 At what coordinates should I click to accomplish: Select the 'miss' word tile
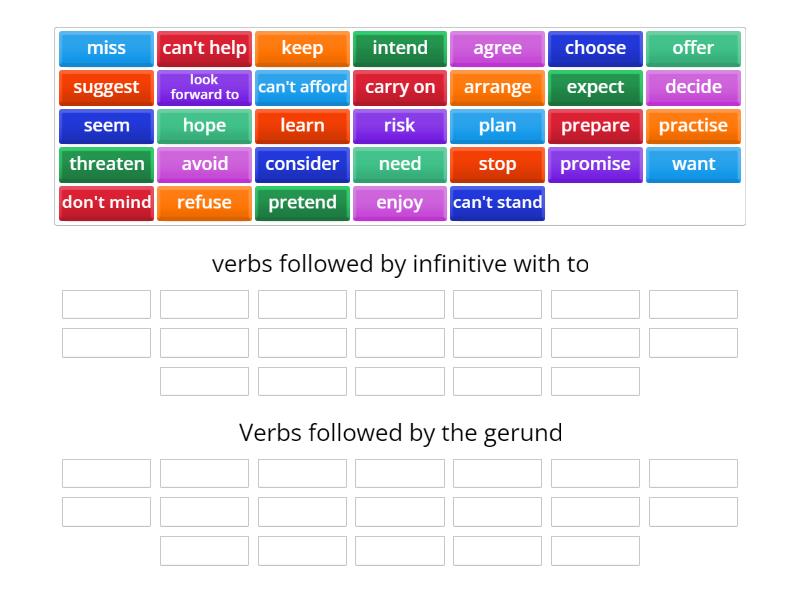point(106,48)
